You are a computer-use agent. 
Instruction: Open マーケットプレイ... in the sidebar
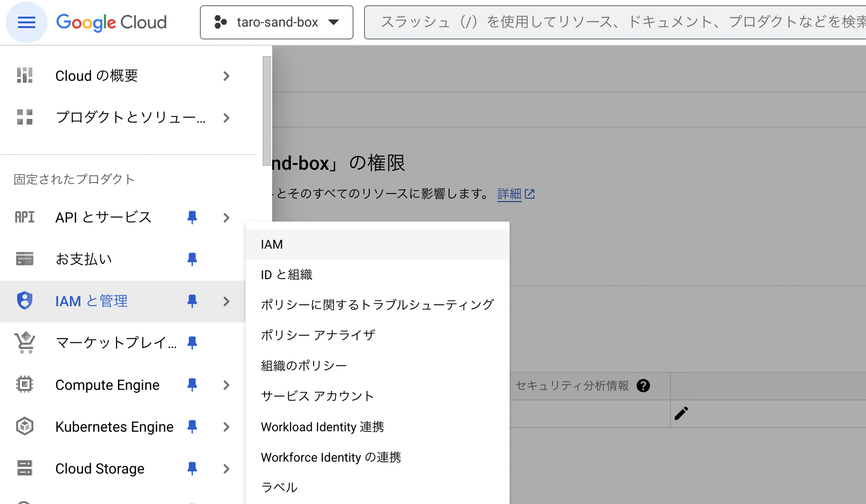coord(116,343)
